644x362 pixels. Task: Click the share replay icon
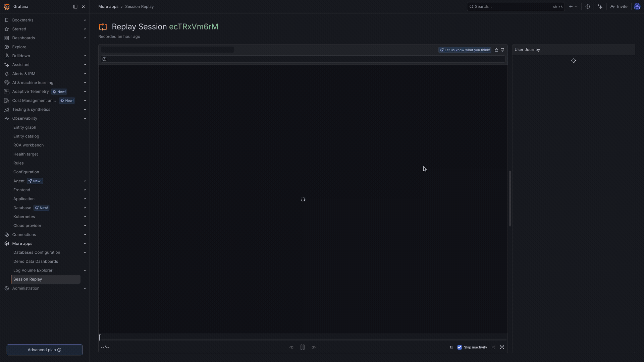pos(493,348)
